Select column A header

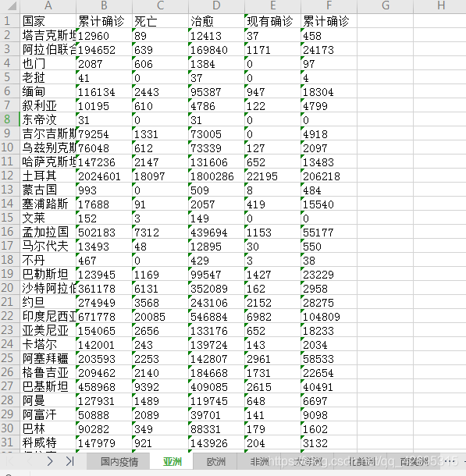point(48,5)
